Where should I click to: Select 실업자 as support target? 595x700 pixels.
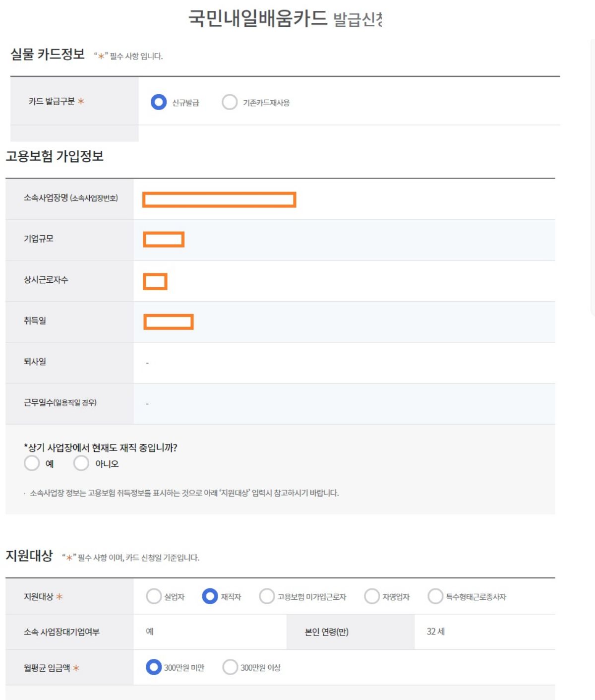pyautogui.click(x=154, y=596)
